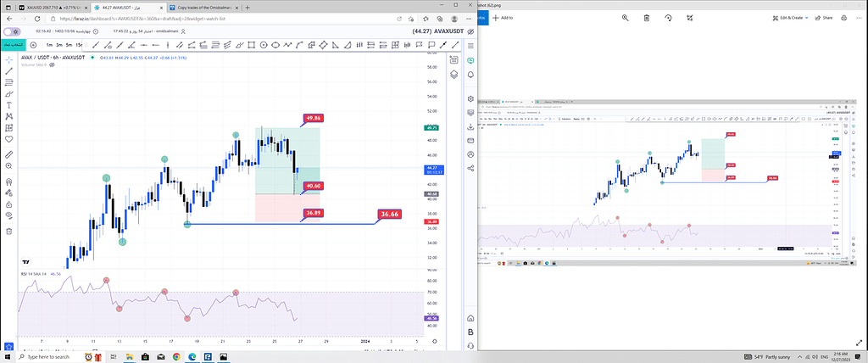Switch to the 44.27 AVAXUSDT browser tab
The height and width of the screenshot is (363, 868).
tap(127, 8)
